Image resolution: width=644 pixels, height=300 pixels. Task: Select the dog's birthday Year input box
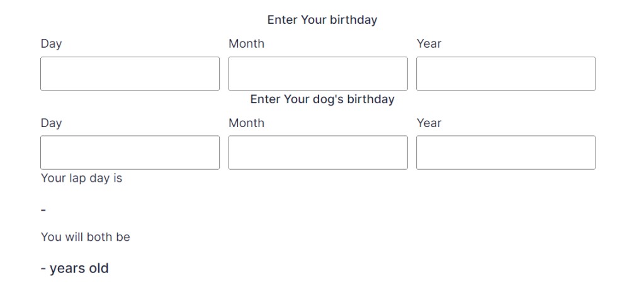(x=506, y=153)
